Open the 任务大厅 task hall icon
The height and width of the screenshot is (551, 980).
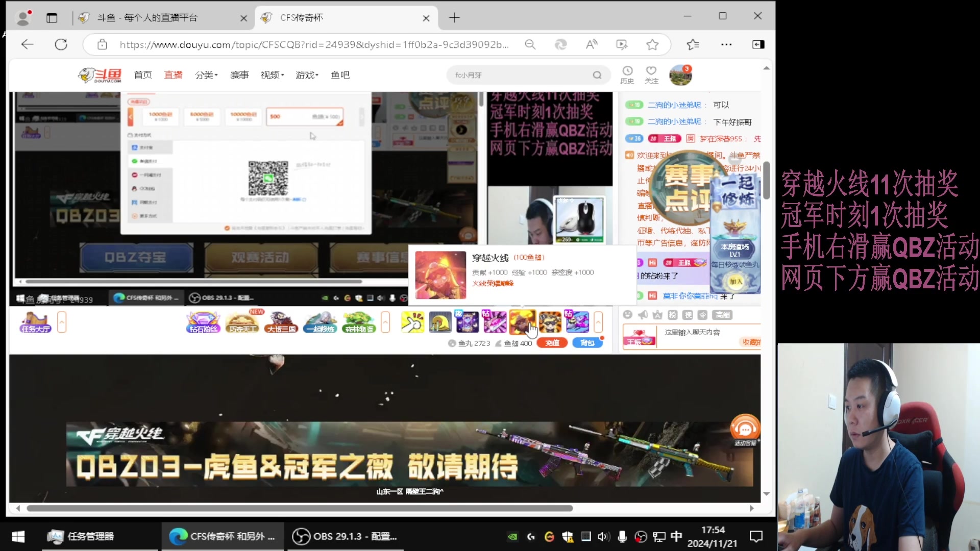(x=36, y=322)
